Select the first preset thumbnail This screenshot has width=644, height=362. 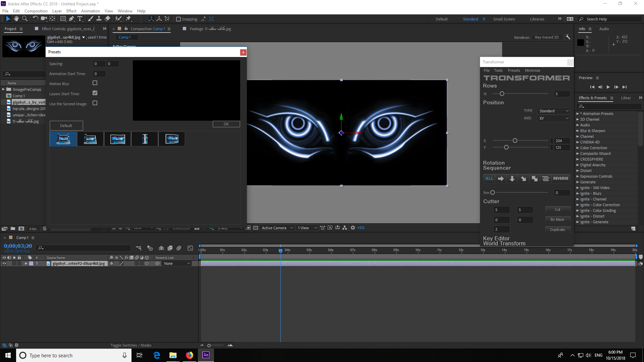coord(63,139)
